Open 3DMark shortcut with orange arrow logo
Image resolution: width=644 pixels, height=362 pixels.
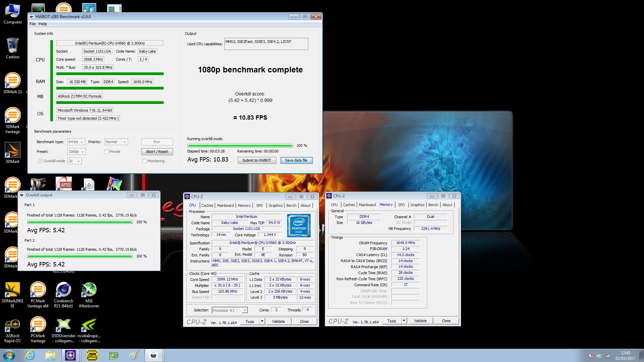coord(12,153)
